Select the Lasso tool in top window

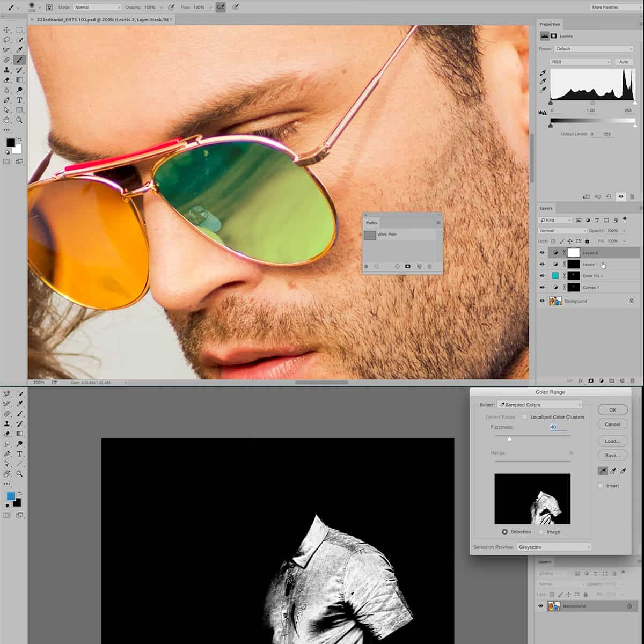pyautogui.click(x=7, y=40)
